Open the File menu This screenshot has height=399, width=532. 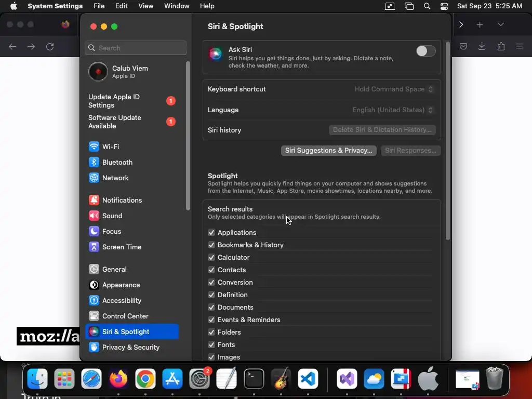(x=99, y=6)
